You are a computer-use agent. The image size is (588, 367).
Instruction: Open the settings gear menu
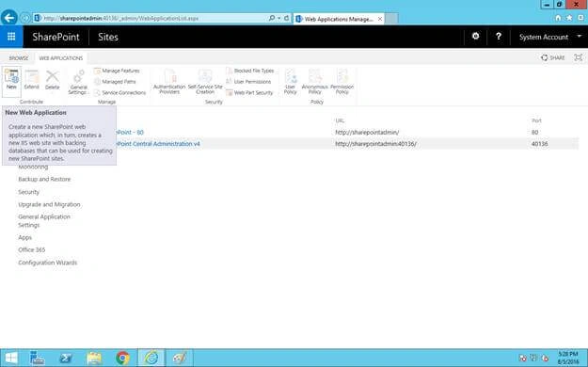[x=475, y=37]
